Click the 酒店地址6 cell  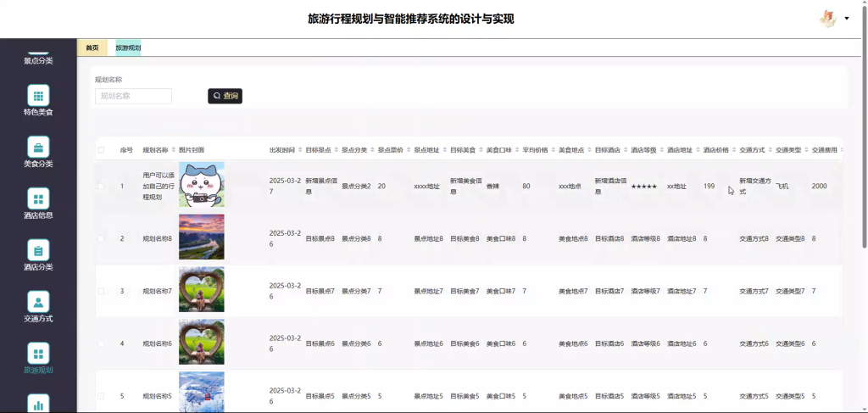682,343
